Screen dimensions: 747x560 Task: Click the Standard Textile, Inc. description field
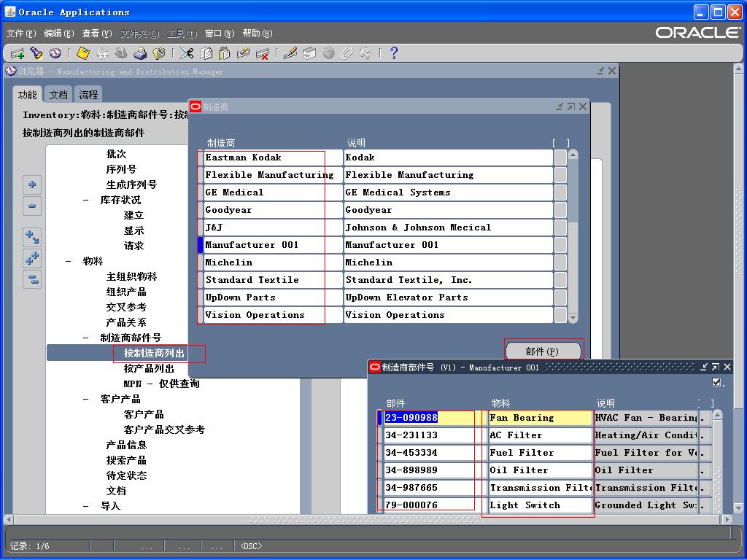pos(449,280)
